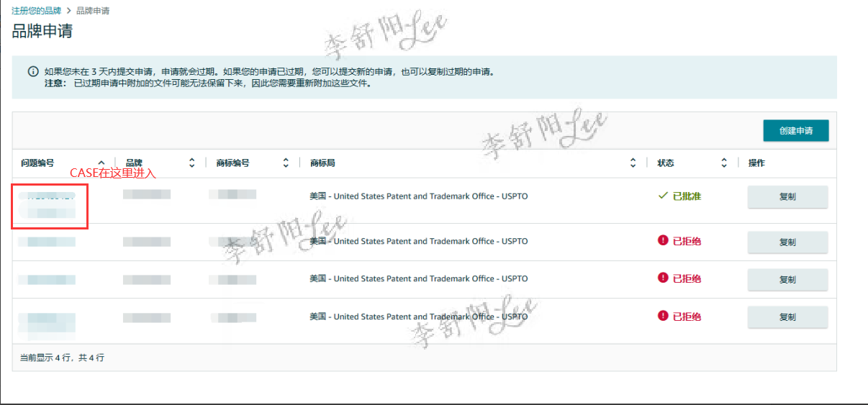Click 复制 in the 已批准 row
868x405 pixels.
[x=787, y=197]
